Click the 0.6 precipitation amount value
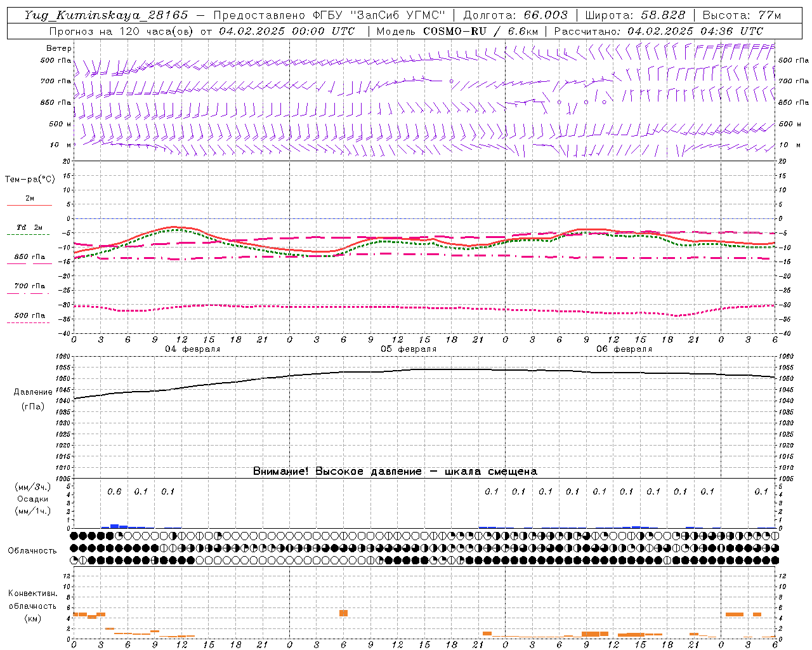The height and width of the screenshot is (650, 812). pyautogui.click(x=114, y=491)
